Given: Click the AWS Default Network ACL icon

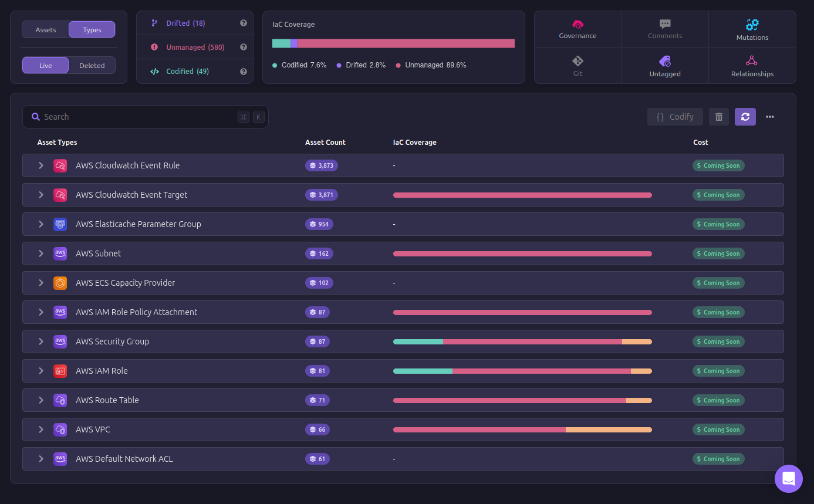Looking at the screenshot, I should [x=60, y=459].
